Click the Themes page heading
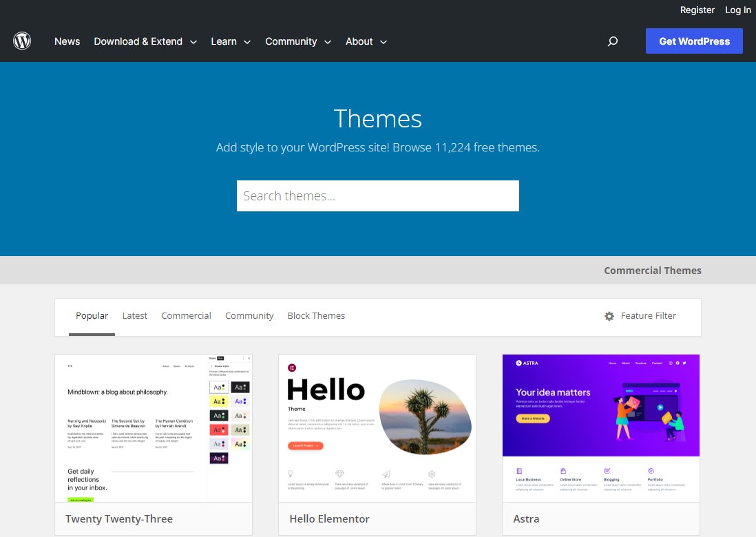 377,118
